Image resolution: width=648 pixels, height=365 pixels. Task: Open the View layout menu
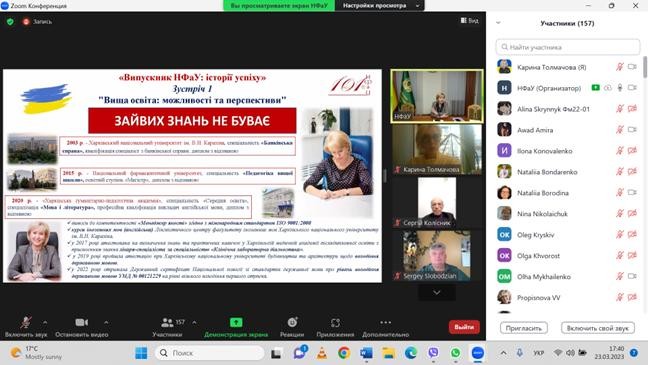click(470, 20)
